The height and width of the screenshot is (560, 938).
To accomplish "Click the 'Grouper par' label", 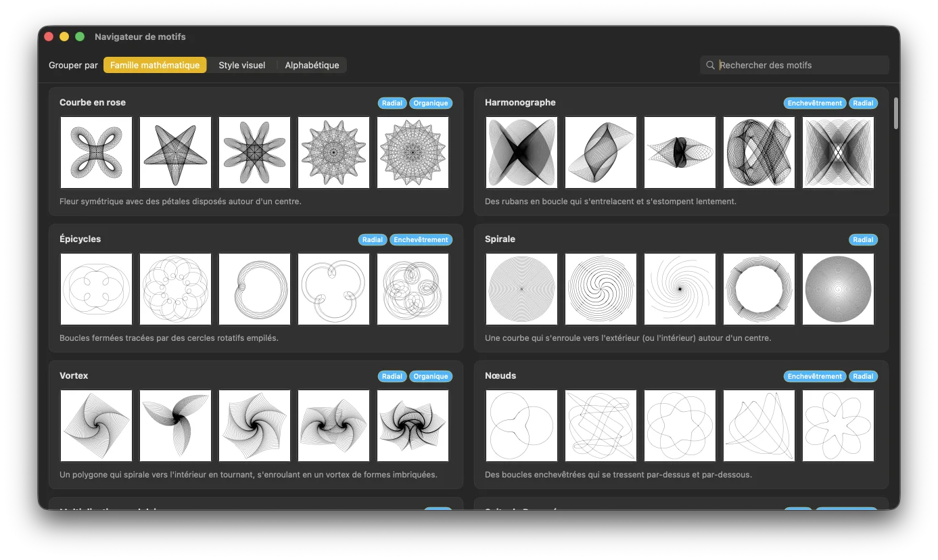I will pyautogui.click(x=73, y=66).
